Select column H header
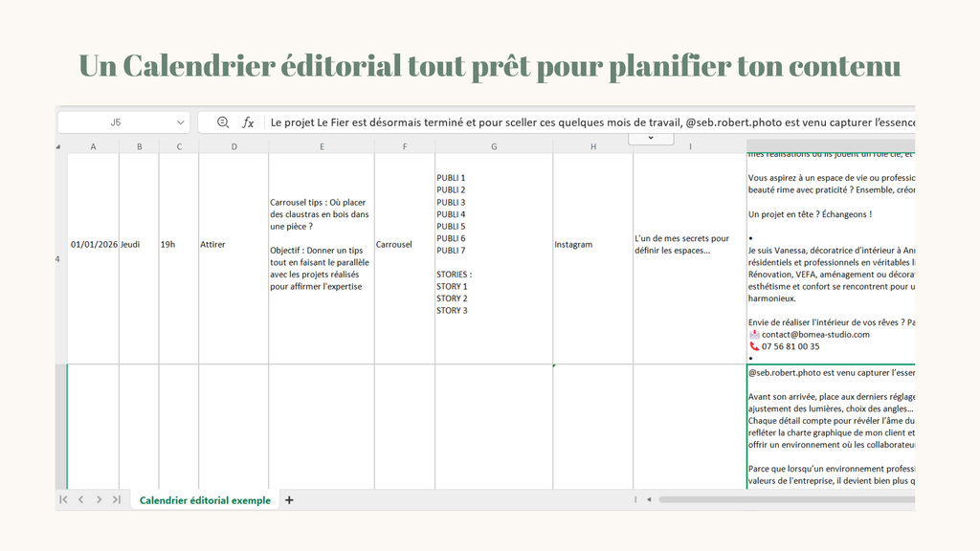Viewport: 980px width, 551px height. [592, 145]
